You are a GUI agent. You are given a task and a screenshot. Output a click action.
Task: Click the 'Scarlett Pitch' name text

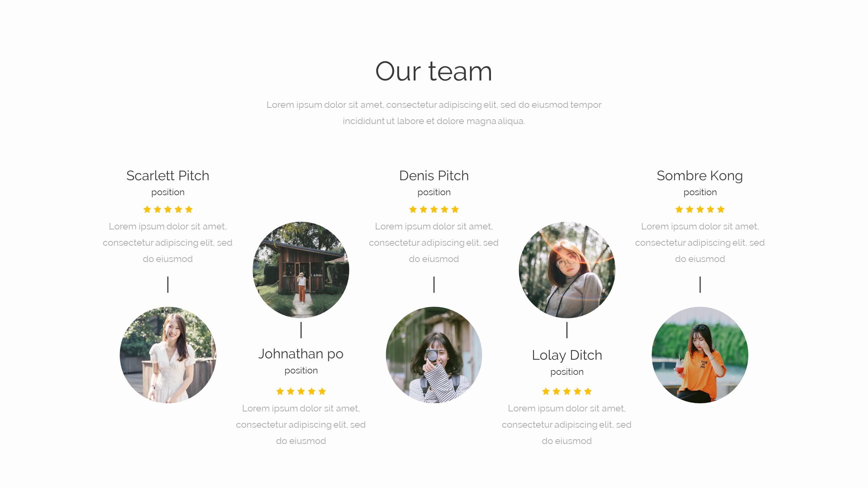pyautogui.click(x=168, y=176)
